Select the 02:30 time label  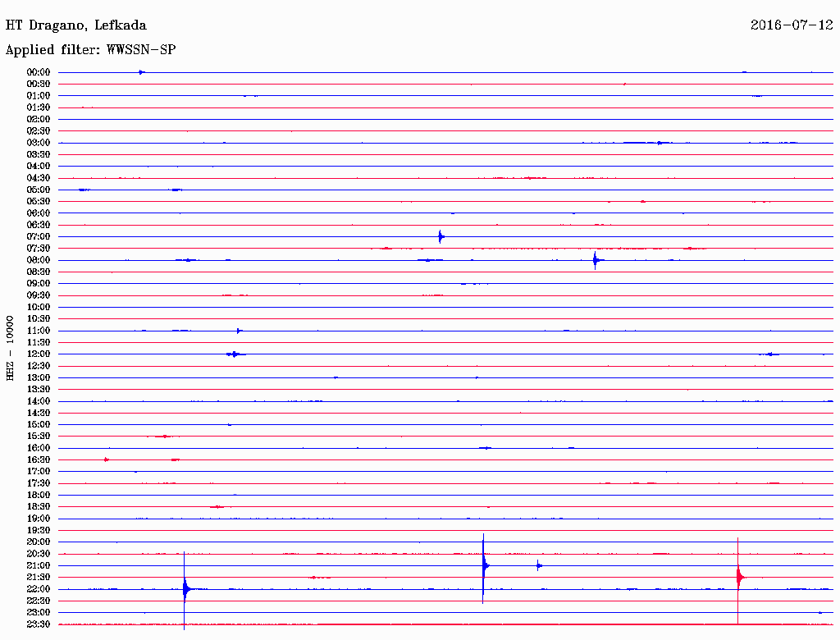pos(39,130)
